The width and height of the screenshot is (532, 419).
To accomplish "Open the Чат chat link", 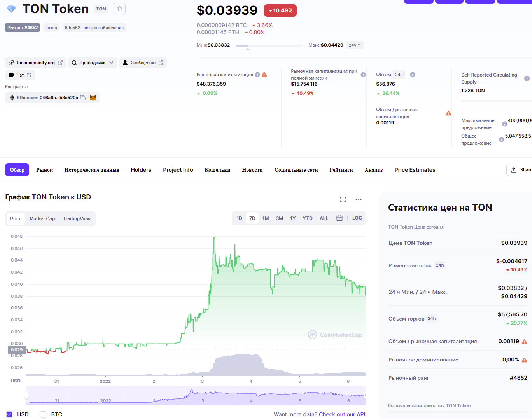I will pyautogui.click(x=20, y=75).
